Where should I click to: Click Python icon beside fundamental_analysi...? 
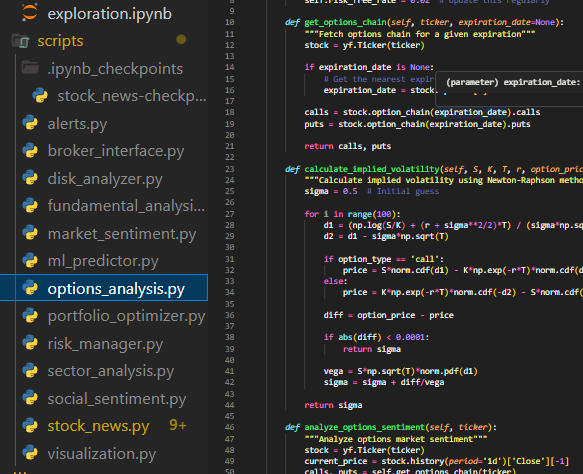tap(30, 205)
